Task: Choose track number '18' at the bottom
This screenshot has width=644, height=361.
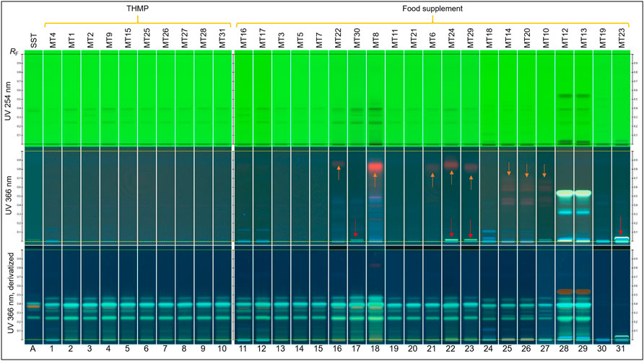Action: click(375, 349)
